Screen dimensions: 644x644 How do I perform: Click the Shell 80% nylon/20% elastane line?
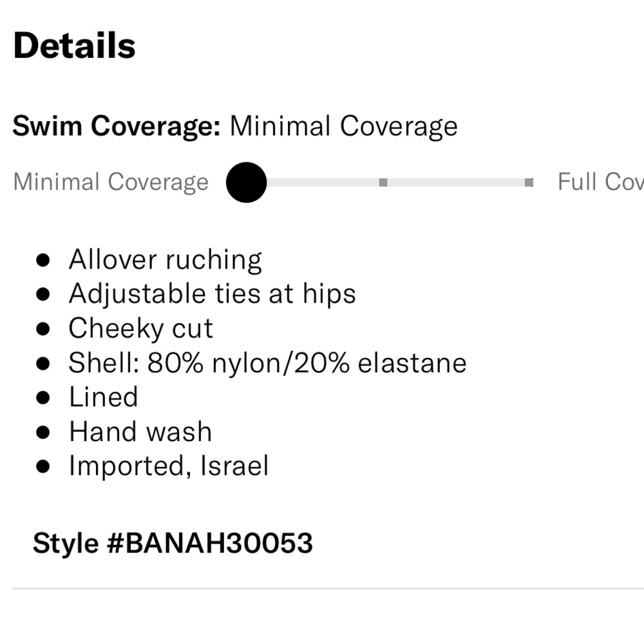[x=267, y=363]
